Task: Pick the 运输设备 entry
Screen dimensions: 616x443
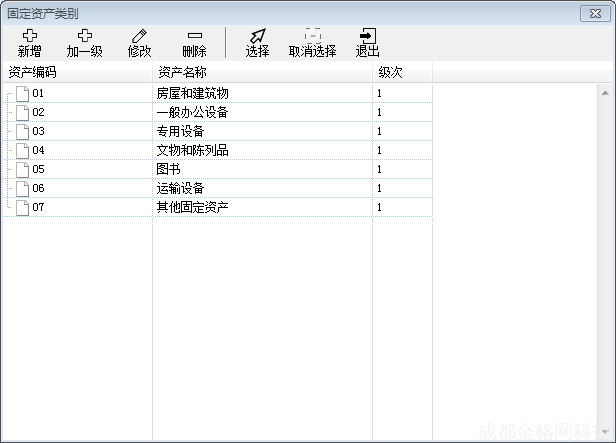Action: coord(180,188)
